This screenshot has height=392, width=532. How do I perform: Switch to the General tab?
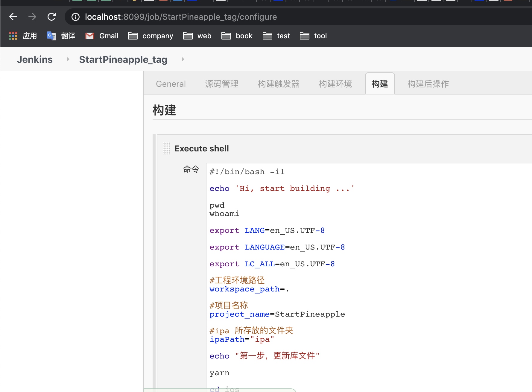click(171, 84)
